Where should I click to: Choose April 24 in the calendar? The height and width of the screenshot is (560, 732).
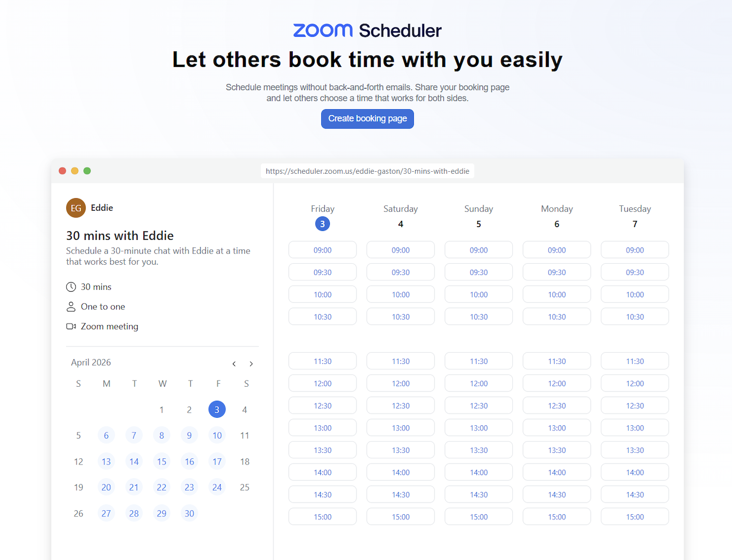click(217, 487)
